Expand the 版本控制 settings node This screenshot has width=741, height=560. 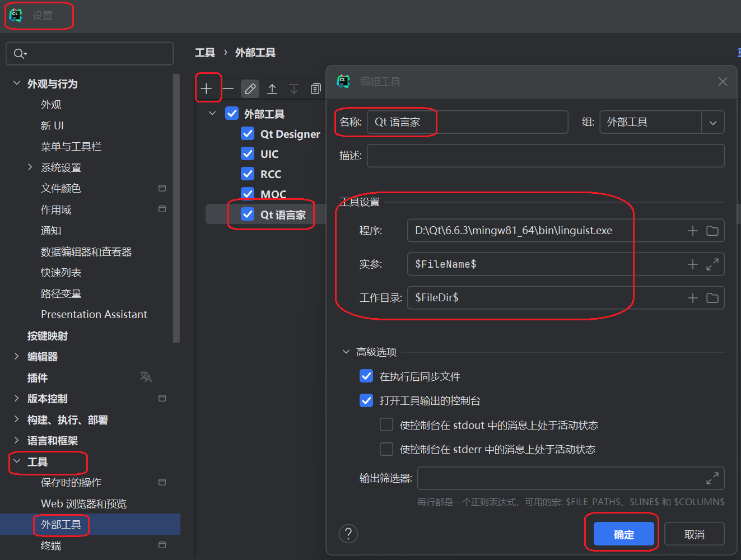pyautogui.click(x=16, y=398)
